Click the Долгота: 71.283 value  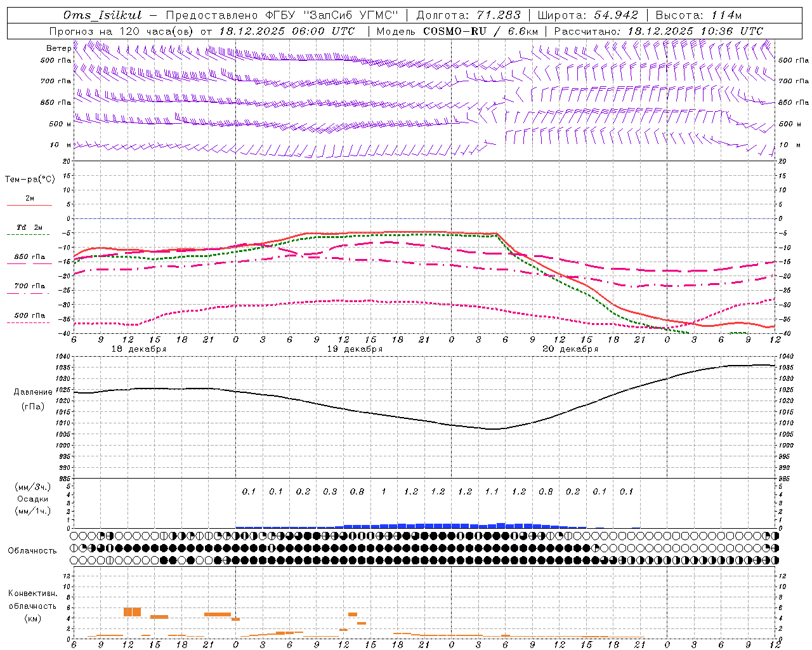click(468, 15)
